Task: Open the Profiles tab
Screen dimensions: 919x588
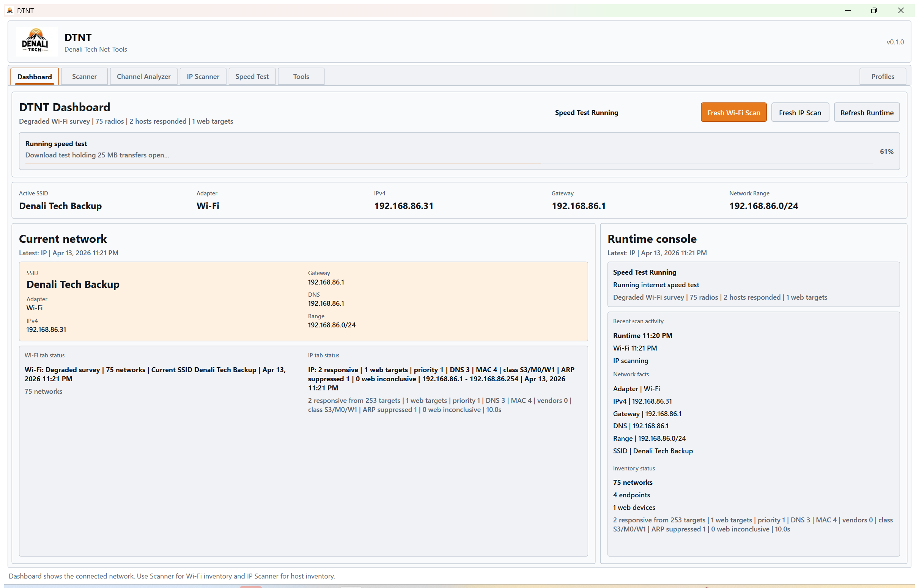Action: tap(882, 76)
